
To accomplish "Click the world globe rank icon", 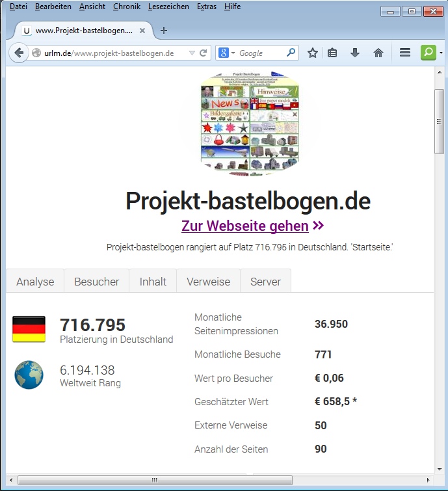I will 29,375.
